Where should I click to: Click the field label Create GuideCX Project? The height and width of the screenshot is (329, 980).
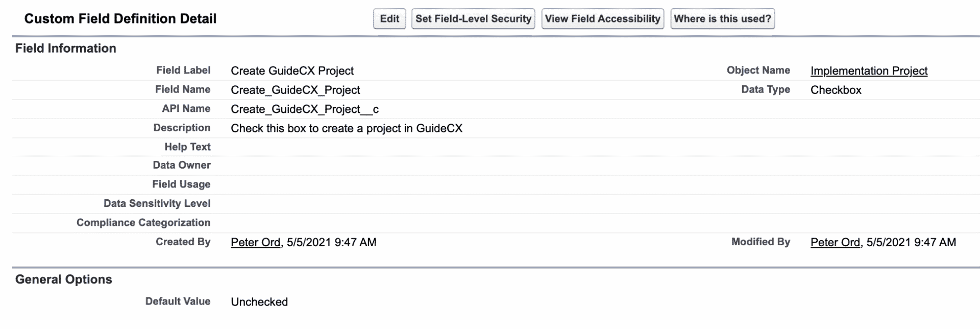point(292,70)
